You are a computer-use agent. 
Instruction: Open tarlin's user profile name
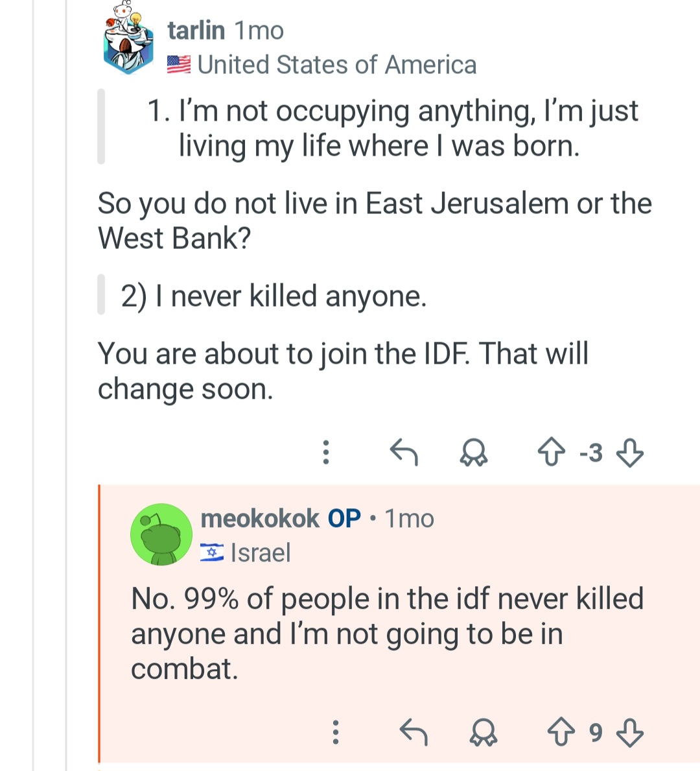pyautogui.click(x=196, y=30)
